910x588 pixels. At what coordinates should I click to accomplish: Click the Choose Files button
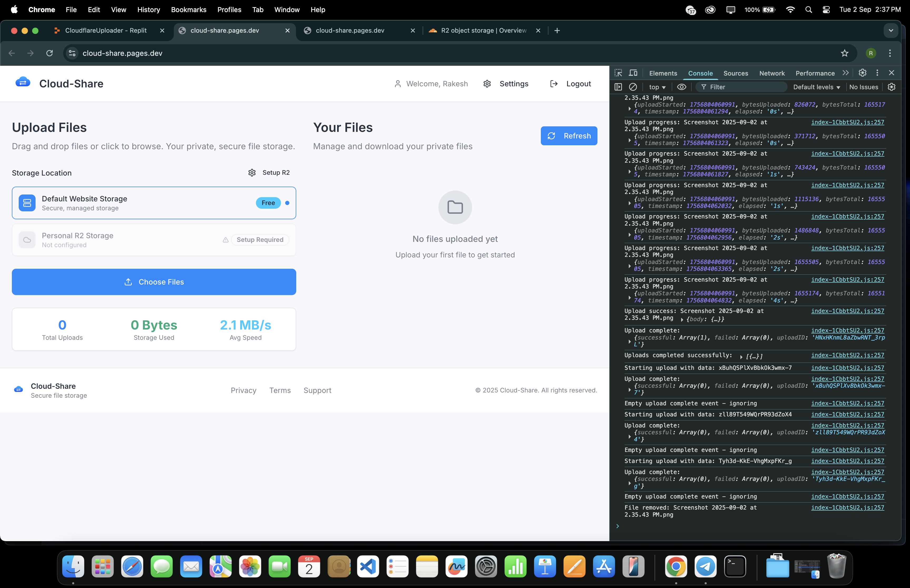coord(154,282)
